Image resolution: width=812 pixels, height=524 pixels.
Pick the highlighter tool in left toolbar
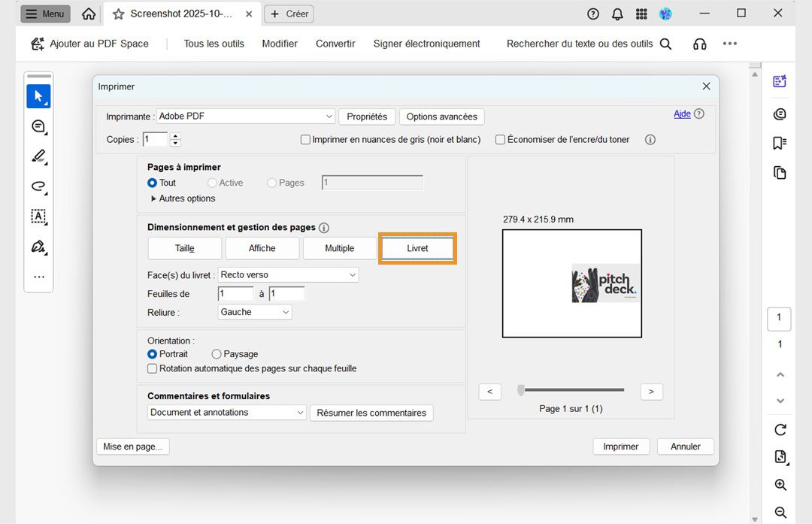tap(38, 156)
